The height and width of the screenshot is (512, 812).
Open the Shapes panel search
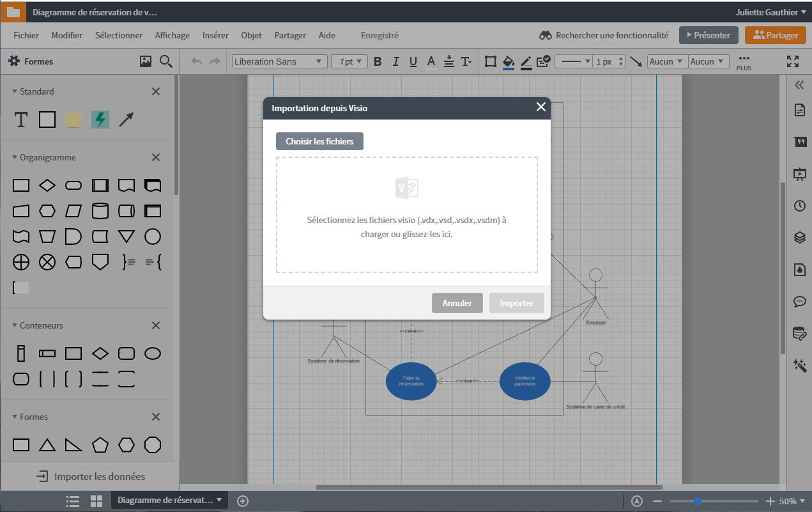(x=165, y=61)
